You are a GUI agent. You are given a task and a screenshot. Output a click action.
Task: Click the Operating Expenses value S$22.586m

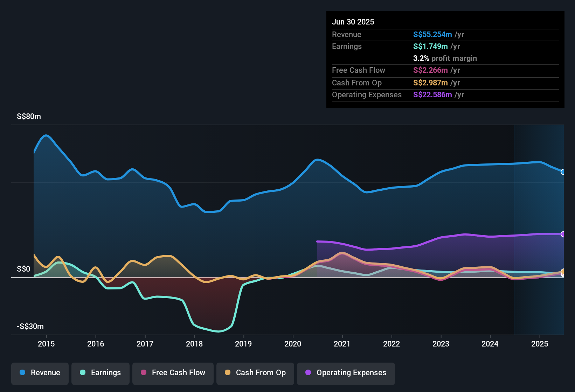point(432,94)
